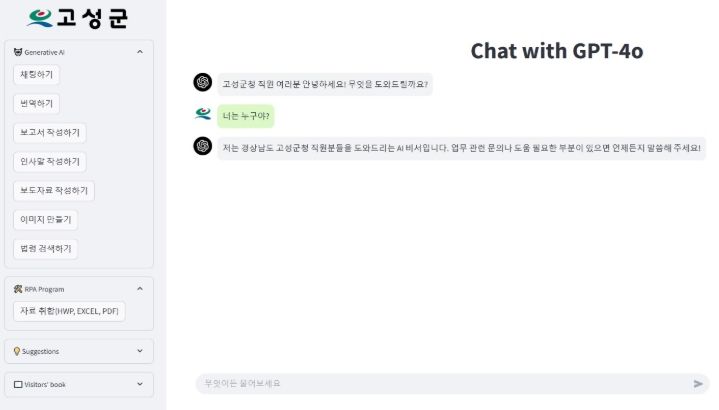Click the Generative AI section icon

(x=18, y=52)
